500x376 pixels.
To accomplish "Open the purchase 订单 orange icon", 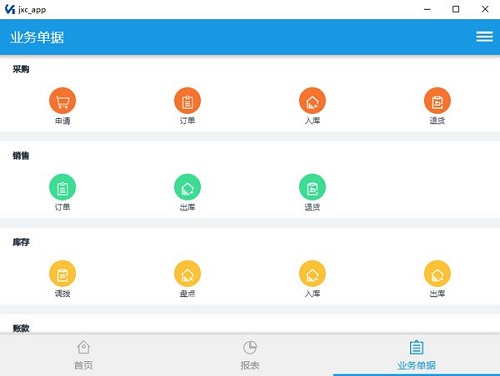I will click(x=187, y=101).
